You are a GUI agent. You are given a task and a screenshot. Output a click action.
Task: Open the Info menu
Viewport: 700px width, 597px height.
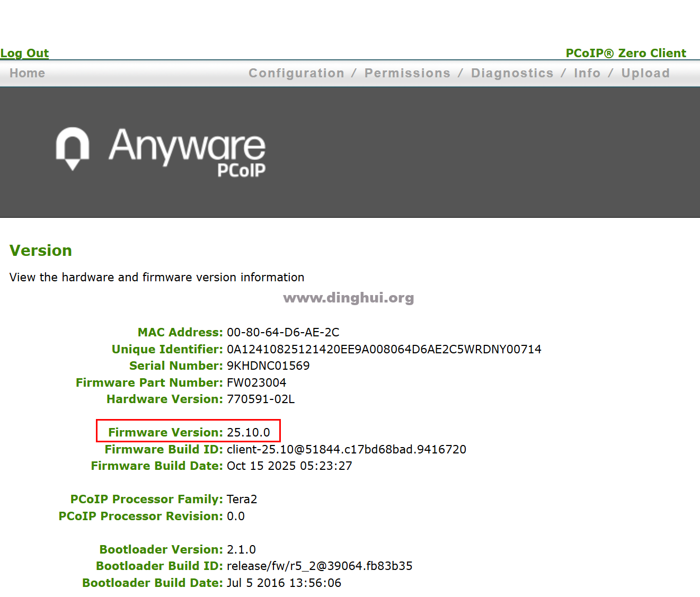coord(587,73)
